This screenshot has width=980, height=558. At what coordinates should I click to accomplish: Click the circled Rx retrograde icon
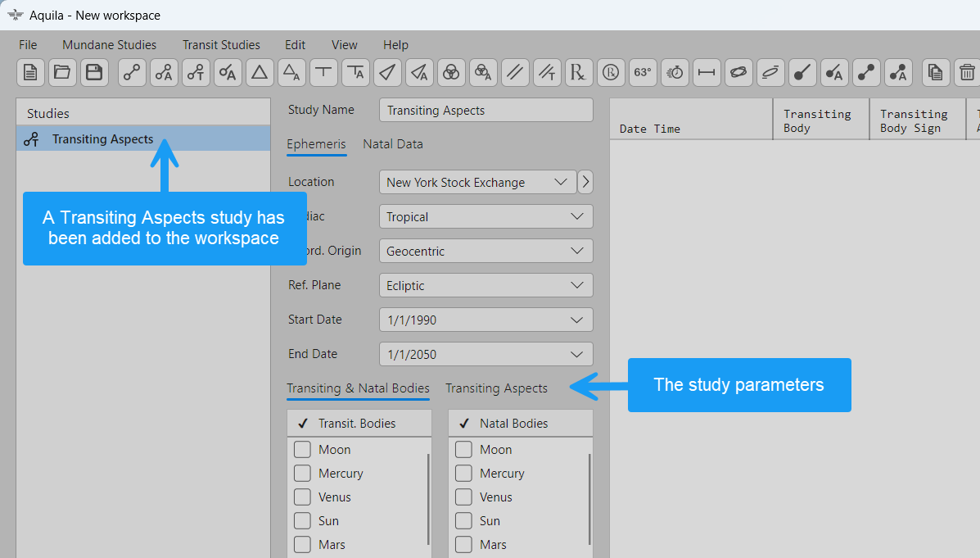click(611, 73)
